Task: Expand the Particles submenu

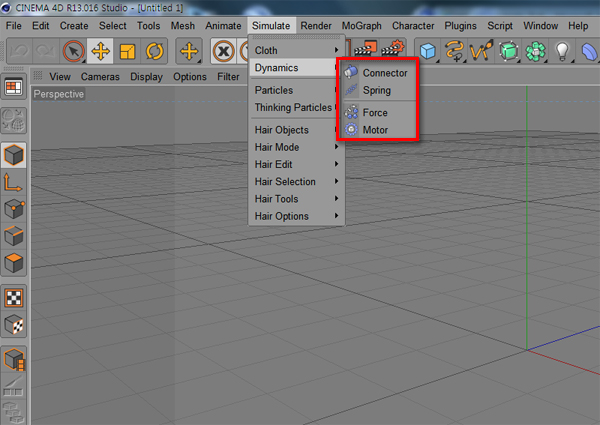Action: (293, 90)
